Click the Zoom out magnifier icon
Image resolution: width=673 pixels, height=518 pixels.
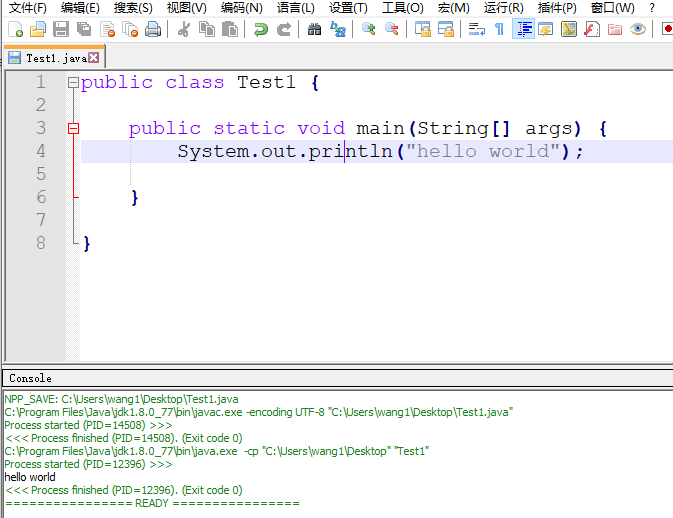click(392, 29)
